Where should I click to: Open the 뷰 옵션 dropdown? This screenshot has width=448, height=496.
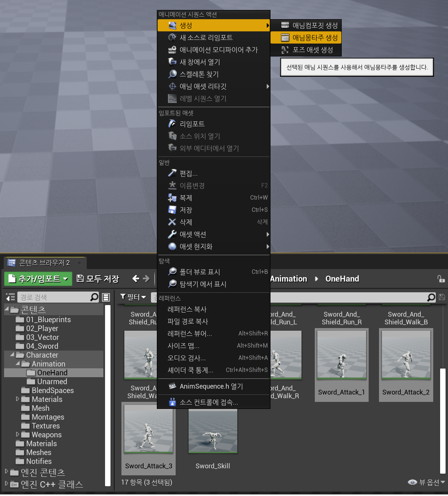(427, 482)
